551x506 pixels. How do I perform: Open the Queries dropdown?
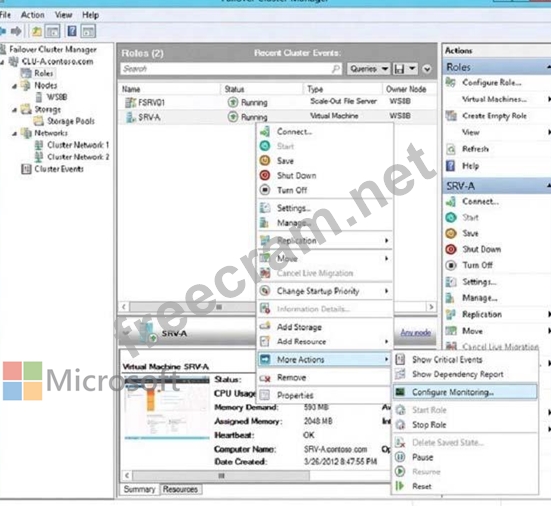(368, 69)
